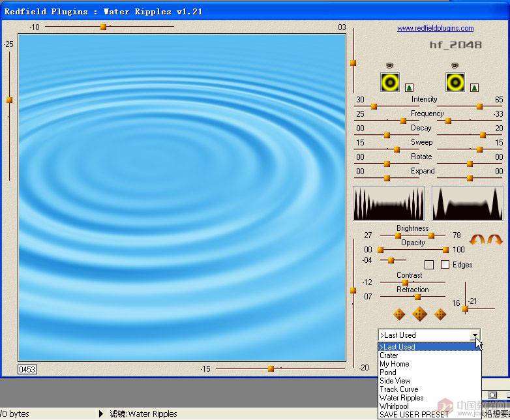This screenshot has height=420, width=510.
Task: Click the left waveform profile graph
Action: coord(389,203)
